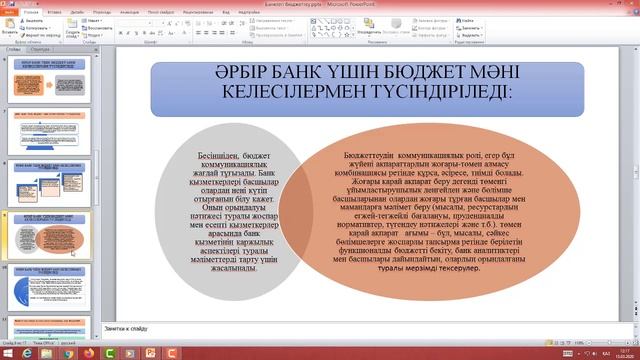The image size is (640, 360).
Task: Click the Заметки к слайду notes field
Action: [367, 330]
